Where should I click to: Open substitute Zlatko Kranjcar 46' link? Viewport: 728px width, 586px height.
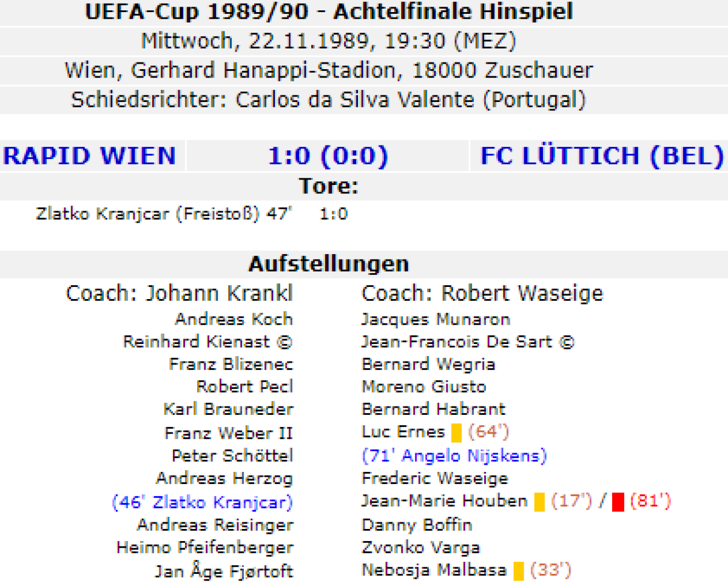(x=203, y=502)
